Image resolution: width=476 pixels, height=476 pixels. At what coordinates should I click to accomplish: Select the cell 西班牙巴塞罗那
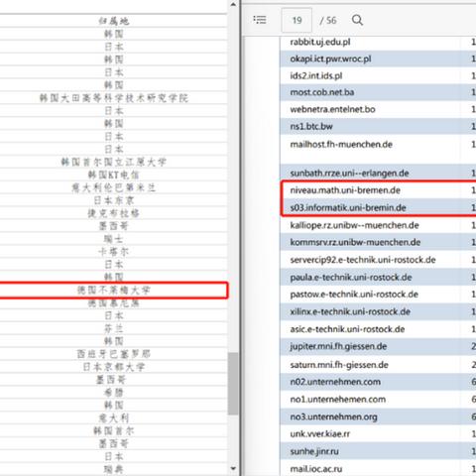click(113, 354)
